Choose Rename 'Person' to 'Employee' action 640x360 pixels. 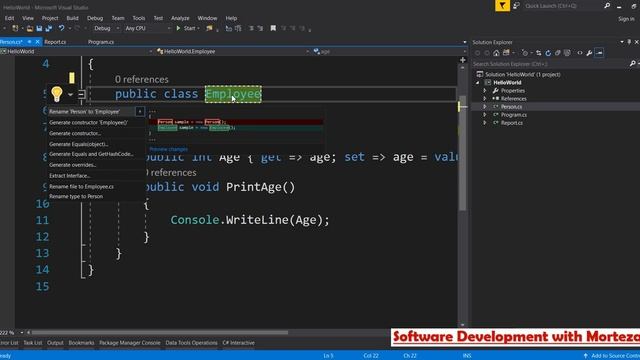click(84, 111)
